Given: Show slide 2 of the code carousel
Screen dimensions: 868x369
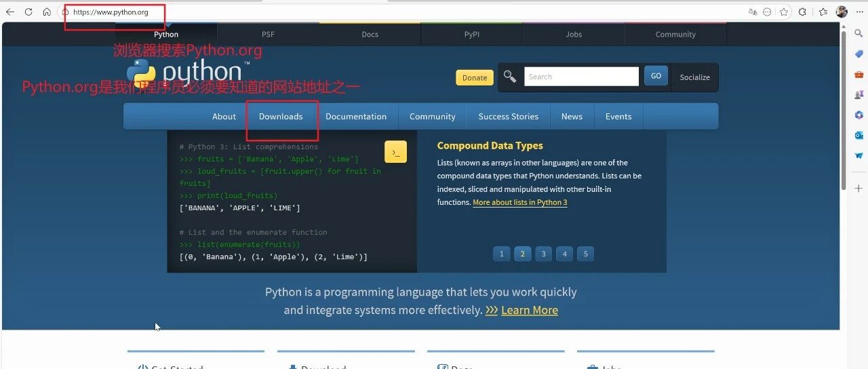Looking at the screenshot, I should (x=522, y=254).
